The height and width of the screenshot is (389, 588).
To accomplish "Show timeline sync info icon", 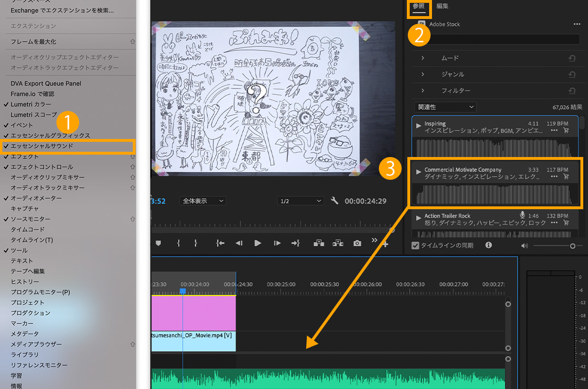I will 488,245.
